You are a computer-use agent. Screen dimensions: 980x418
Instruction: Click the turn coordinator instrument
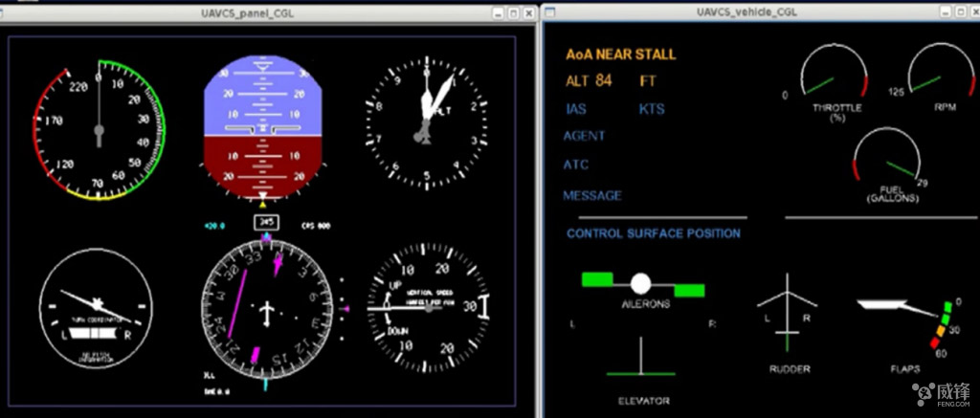96,309
